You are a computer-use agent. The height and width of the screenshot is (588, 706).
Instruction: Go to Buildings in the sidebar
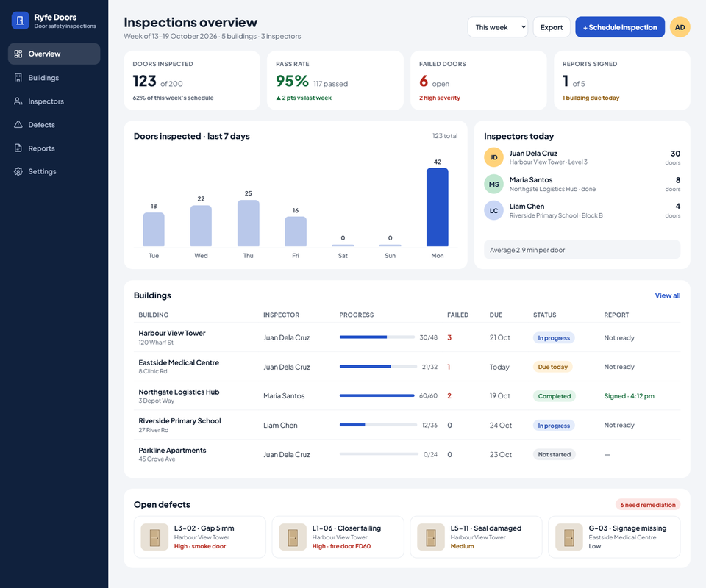click(x=54, y=78)
